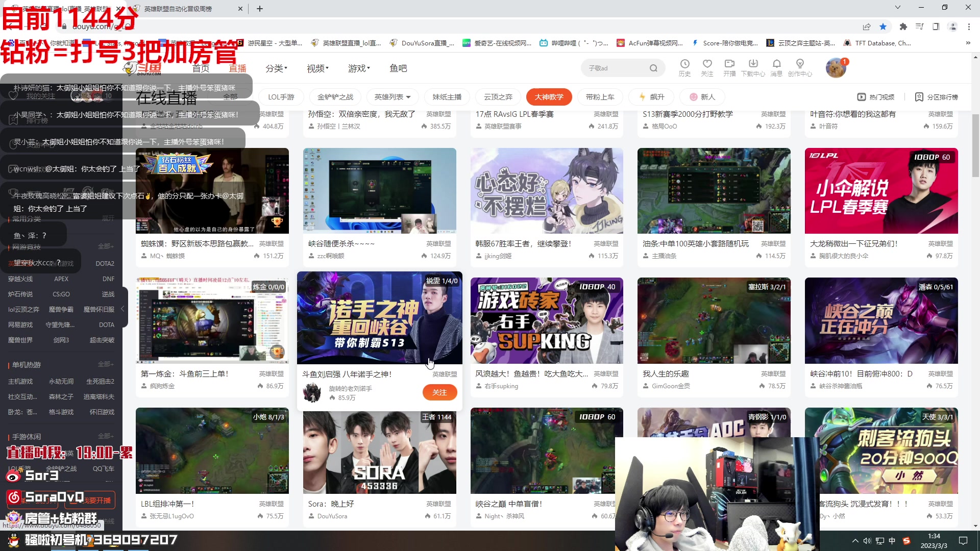Open 油条:中单100英雄小套路随机玩 stream title

tap(696, 244)
